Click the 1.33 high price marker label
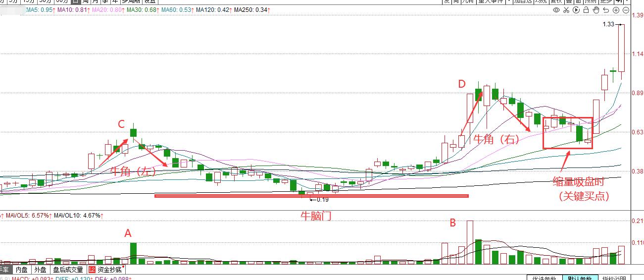 609,24
